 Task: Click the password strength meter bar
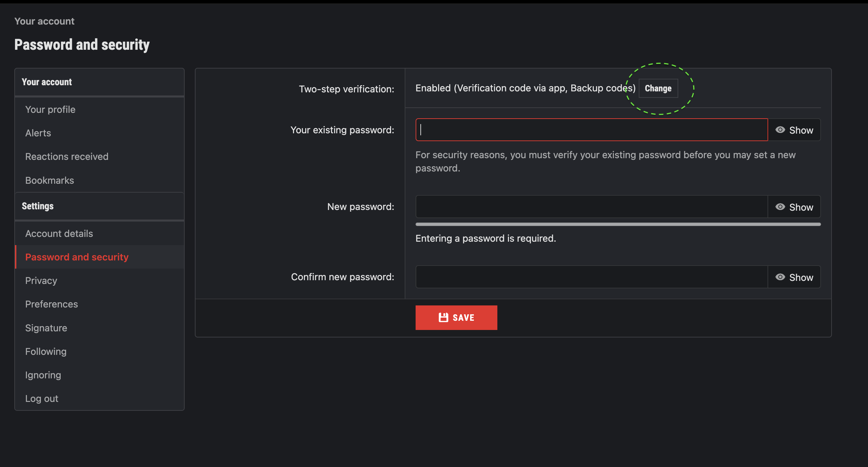click(618, 224)
